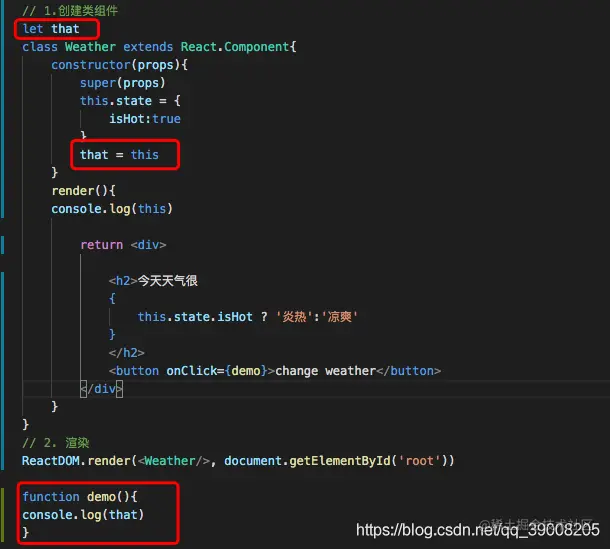Click the string '凉爽' in the ternary

(340, 317)
